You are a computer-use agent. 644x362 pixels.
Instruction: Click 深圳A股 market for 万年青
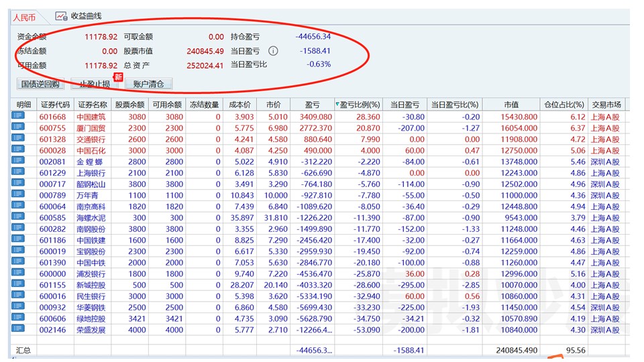(x=605, y=195)
